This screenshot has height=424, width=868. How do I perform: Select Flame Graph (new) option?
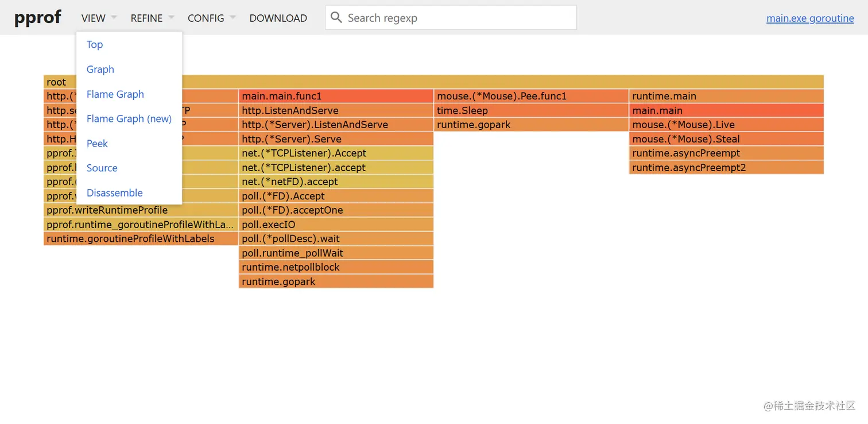click(129, 119)
